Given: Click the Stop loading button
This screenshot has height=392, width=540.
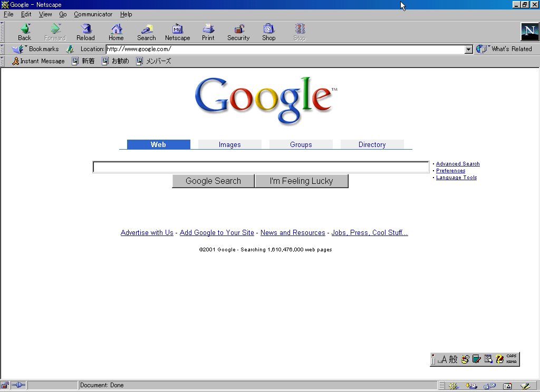Looking at the screenshot, I should click(x=300, y=32).
